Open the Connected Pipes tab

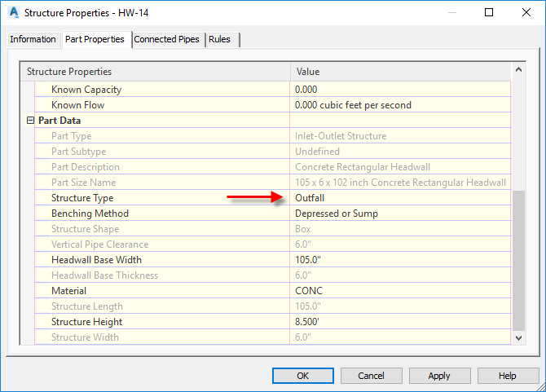click(166, 39)
